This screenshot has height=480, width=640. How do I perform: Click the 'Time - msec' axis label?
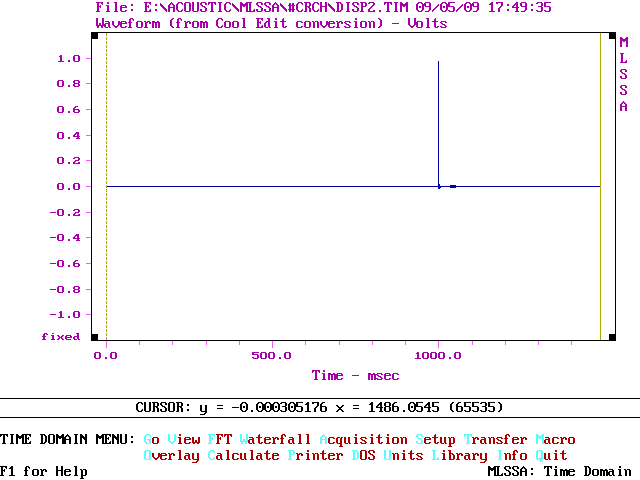click(x=356, y=376)
